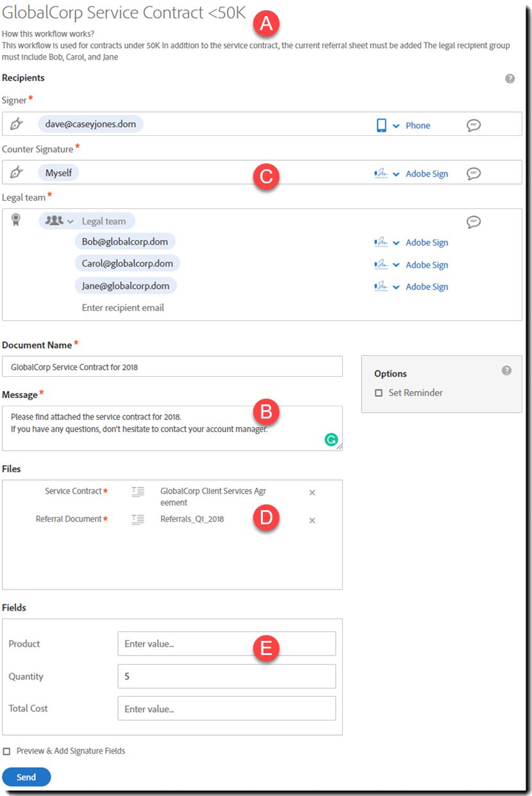Viewport: 532px width, 796px height.
Task: Click inside the Message text area
Action: point(172,428)
